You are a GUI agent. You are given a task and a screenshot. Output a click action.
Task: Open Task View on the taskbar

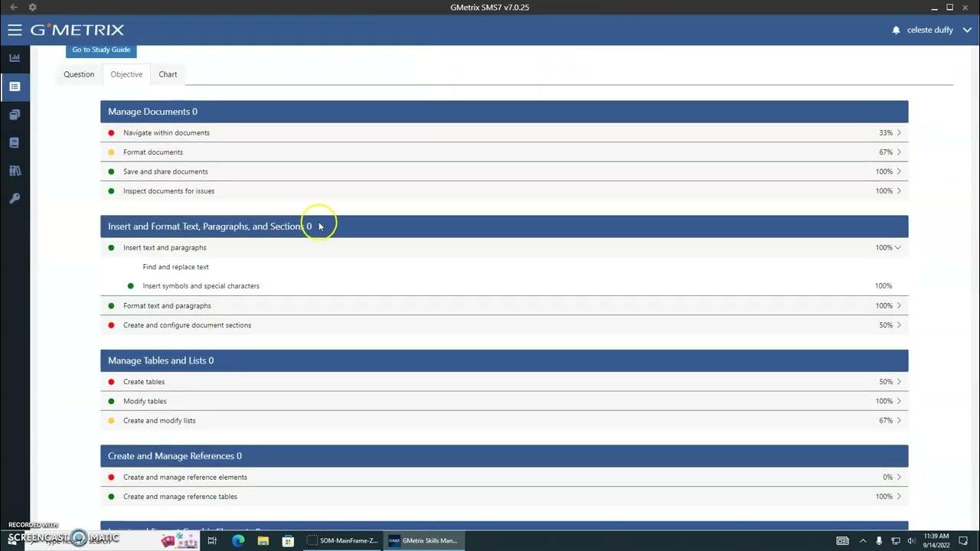212,540
